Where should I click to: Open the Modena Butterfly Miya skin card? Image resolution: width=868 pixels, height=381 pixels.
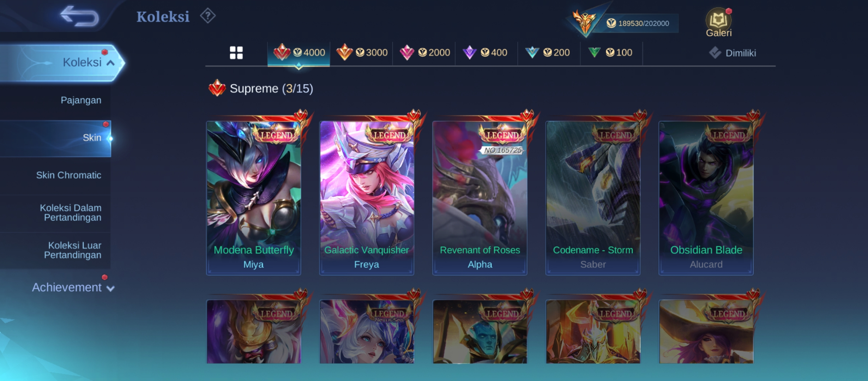click(254, 198)
